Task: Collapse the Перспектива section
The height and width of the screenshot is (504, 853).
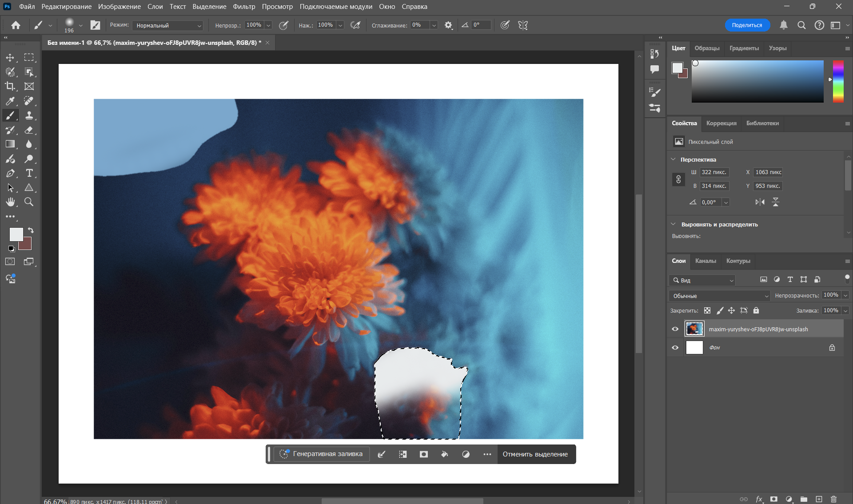Action: point(674,159)
